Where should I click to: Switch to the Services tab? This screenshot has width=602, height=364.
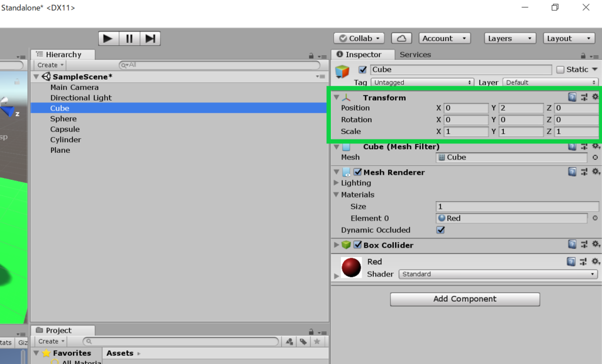(415, 55)
